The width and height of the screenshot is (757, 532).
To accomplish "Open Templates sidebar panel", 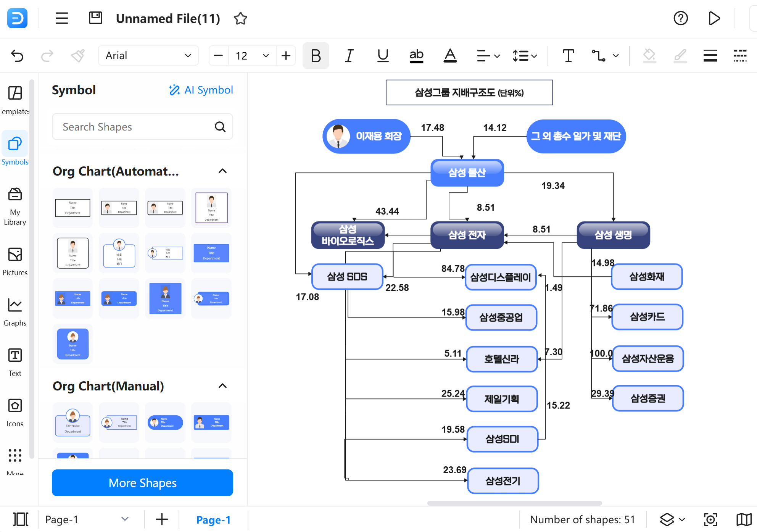I will pyautogui.click(x=15, y=100).
